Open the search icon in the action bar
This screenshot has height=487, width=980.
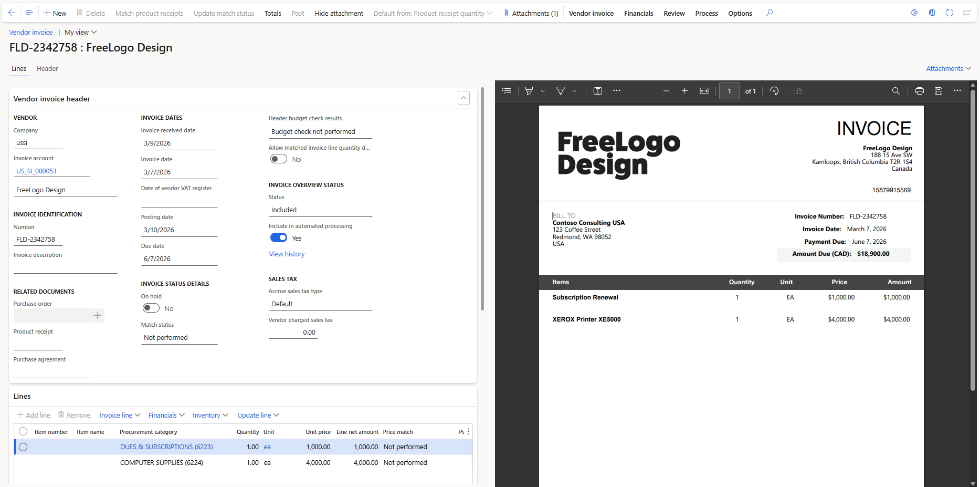tap(769, 13)
